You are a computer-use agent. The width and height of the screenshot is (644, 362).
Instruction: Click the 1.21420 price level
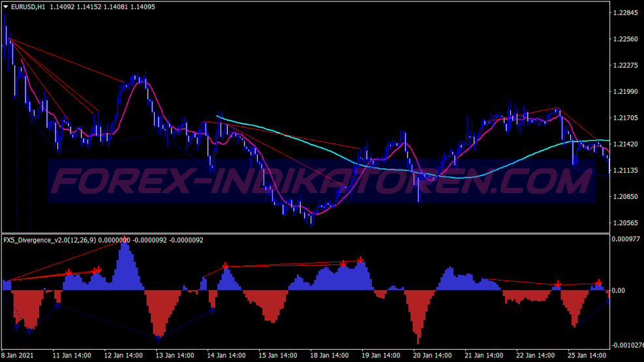point(626,144)
